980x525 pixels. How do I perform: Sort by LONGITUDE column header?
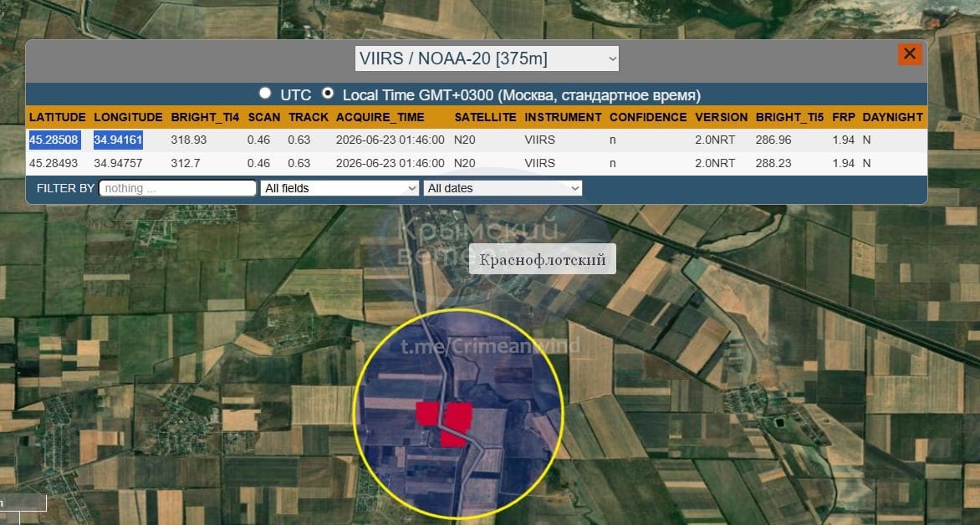point(128,117)
